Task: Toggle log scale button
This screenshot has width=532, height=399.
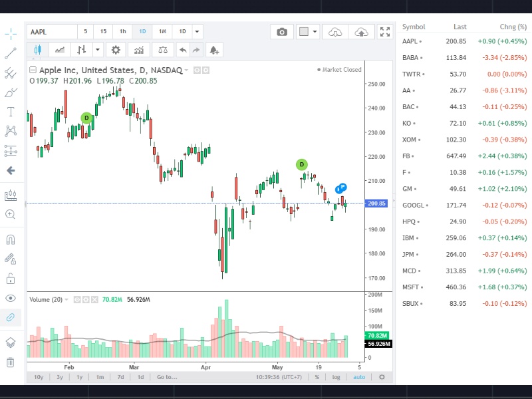Action: coord(336,377)
